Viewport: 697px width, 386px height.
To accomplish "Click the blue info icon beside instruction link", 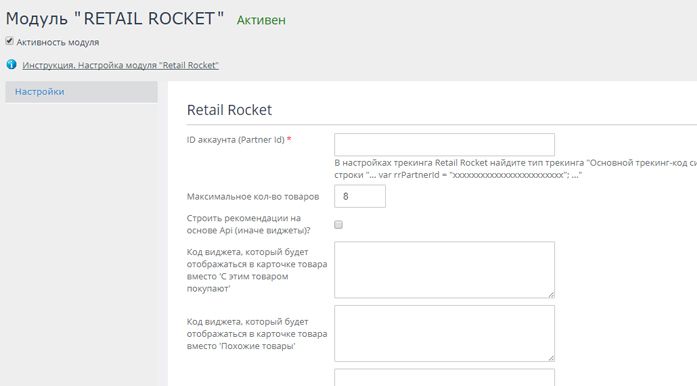I will pos(11,64).
